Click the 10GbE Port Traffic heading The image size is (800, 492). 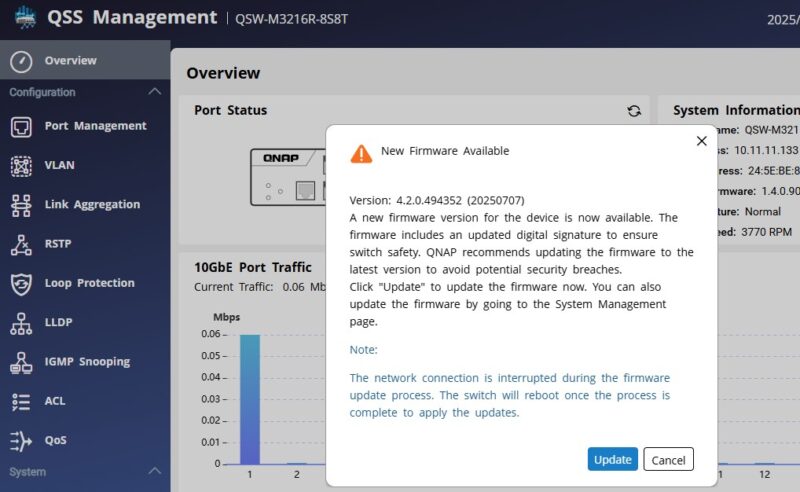253,267
